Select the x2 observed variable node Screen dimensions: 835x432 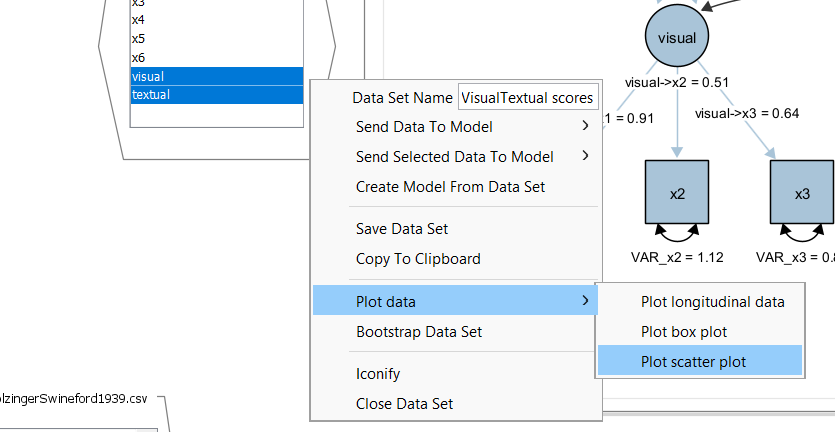[x=677, y=193]
